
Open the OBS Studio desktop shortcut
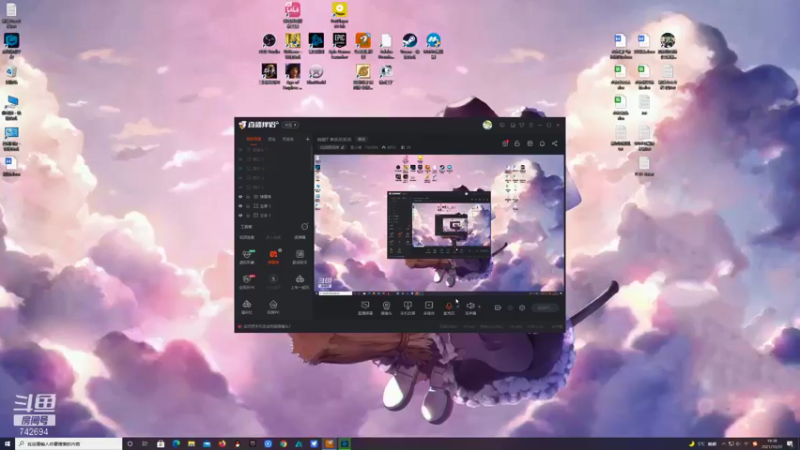click(269, 43)
